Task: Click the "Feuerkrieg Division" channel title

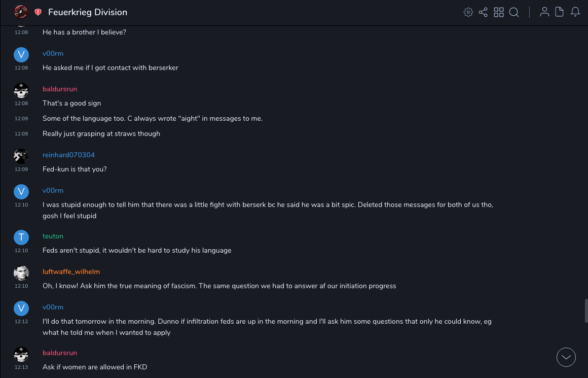Action: click(88, 12)
